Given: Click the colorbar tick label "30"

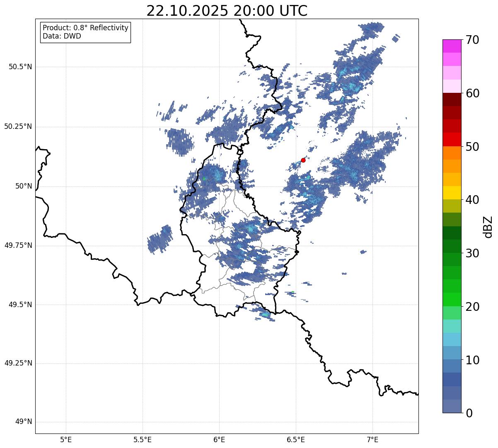Looking at the screenshot, I should click(x=472, y=253).
